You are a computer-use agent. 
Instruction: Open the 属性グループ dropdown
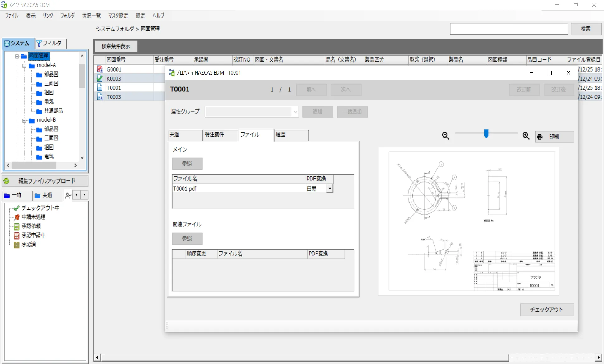295,112
